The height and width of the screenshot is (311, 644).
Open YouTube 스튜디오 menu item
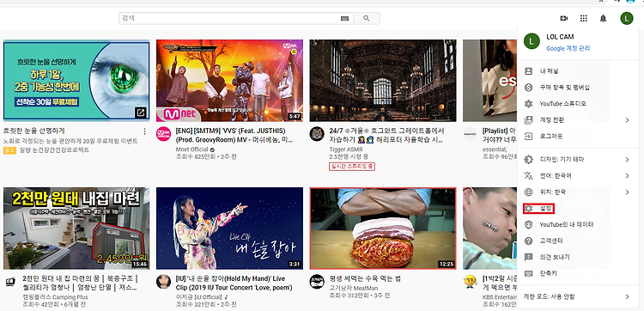tap(578, 104)
